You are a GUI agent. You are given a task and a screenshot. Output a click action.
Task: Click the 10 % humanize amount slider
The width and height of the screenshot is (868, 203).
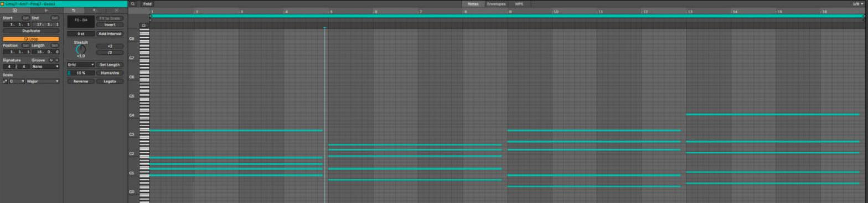(x=81, y=73)
